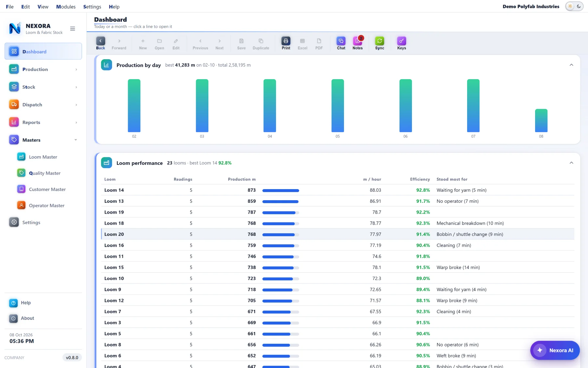Open Notes with the red badge
This screenshot has height=368, width=588.
[358, 41]
